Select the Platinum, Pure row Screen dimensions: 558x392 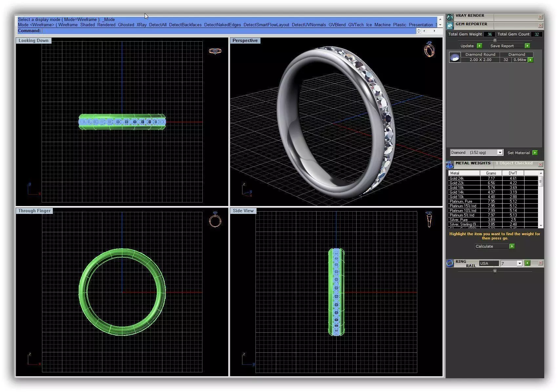click(493, 201)
